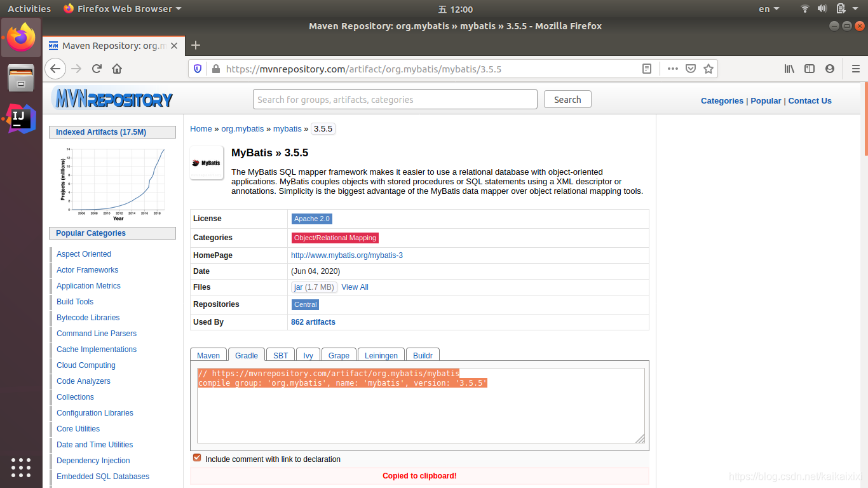Open the mybatis.org homepage link
This screenshot has width=868, height=488.
point(347,255)
